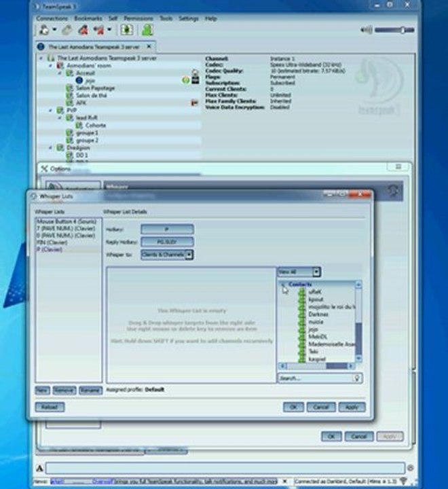Click the contacts list horizontal scrollbar

pos(316,366)
